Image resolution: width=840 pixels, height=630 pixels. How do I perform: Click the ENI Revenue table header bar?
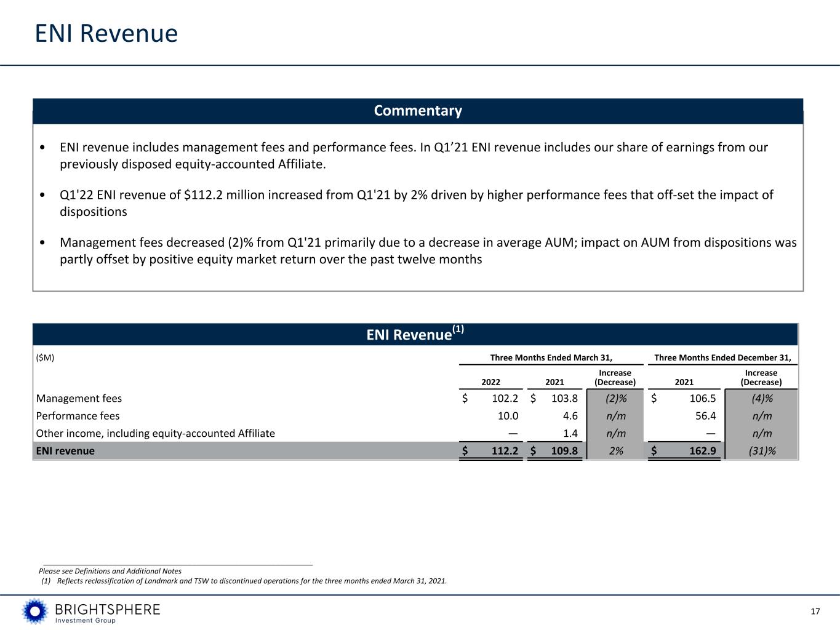tap(415, 334)
